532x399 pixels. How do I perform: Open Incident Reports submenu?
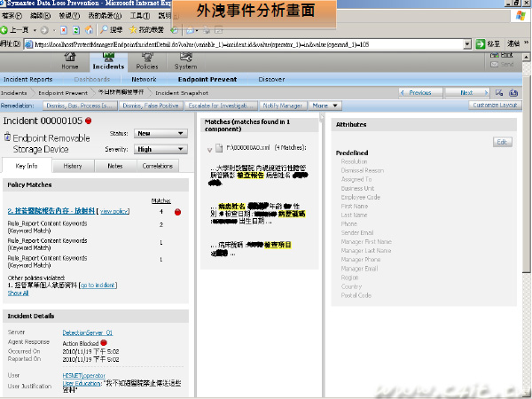point(27,80)
